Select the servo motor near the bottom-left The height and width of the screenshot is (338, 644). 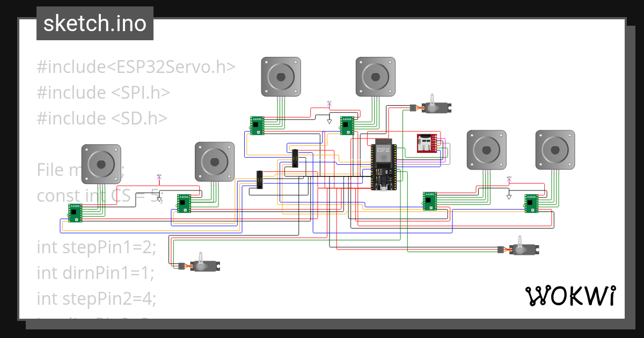pyautogui.click(x=206, y=264)
